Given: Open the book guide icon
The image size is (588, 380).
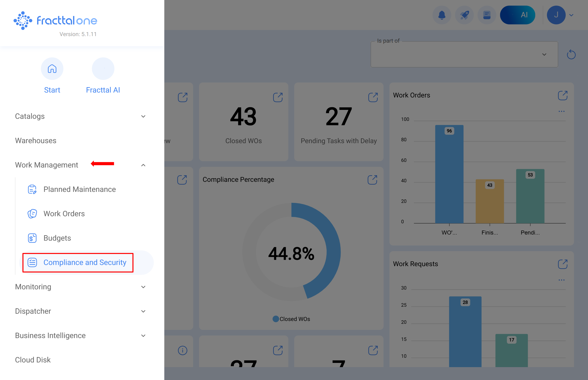Looking at the screenshot, I should tap(487, 15).
